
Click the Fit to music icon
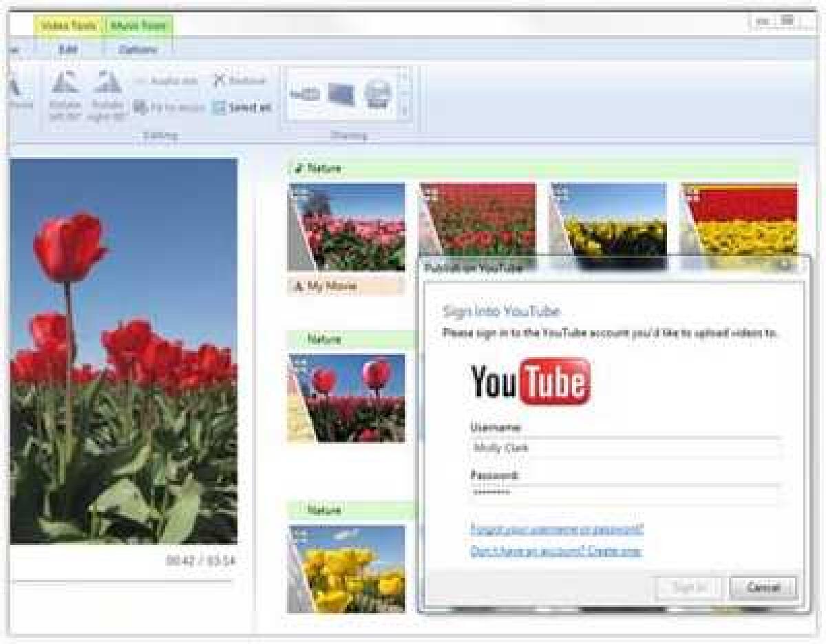pyautogui.click(x=140, y=107)
